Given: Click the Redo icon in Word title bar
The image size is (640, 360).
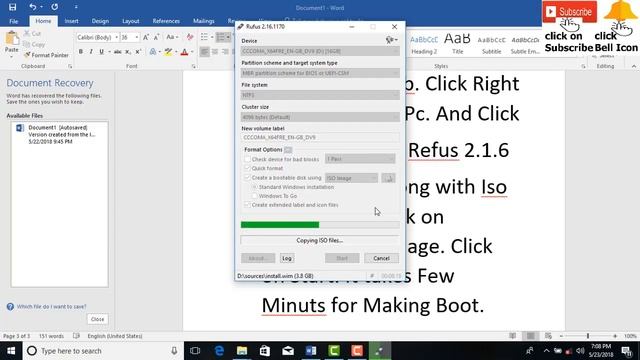Looking at the screenshot, I should point(54,7).
